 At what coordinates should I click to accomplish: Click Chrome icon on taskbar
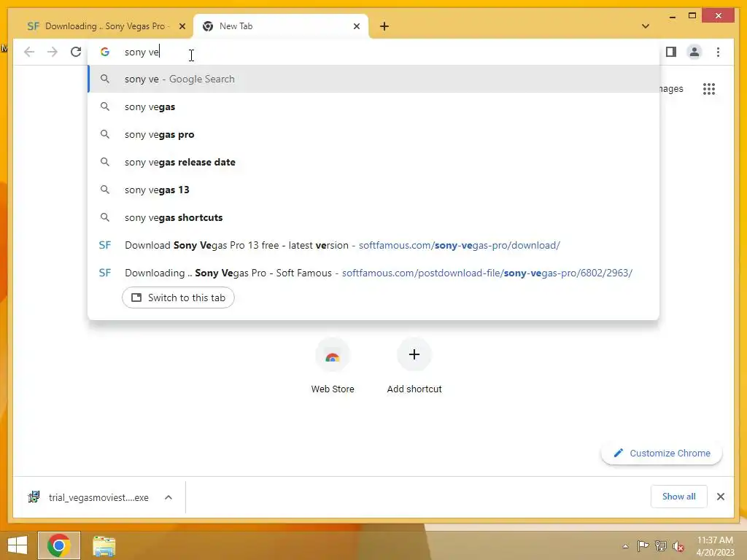coord(59,545)
